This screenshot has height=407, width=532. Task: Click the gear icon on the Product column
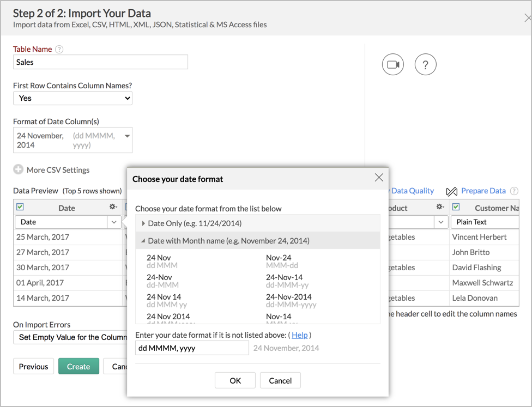(x=440, y=208)
